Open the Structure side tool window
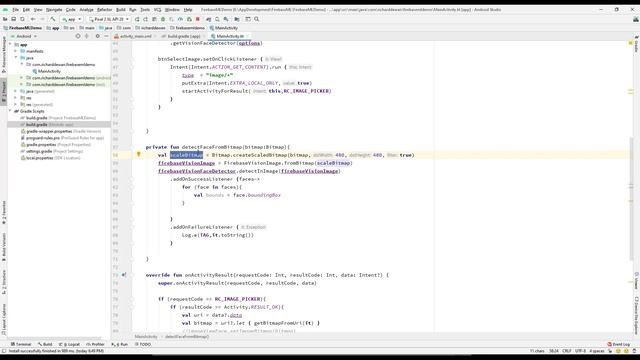The height and width of the screenshot is (360, 640). tap(4, 282)
